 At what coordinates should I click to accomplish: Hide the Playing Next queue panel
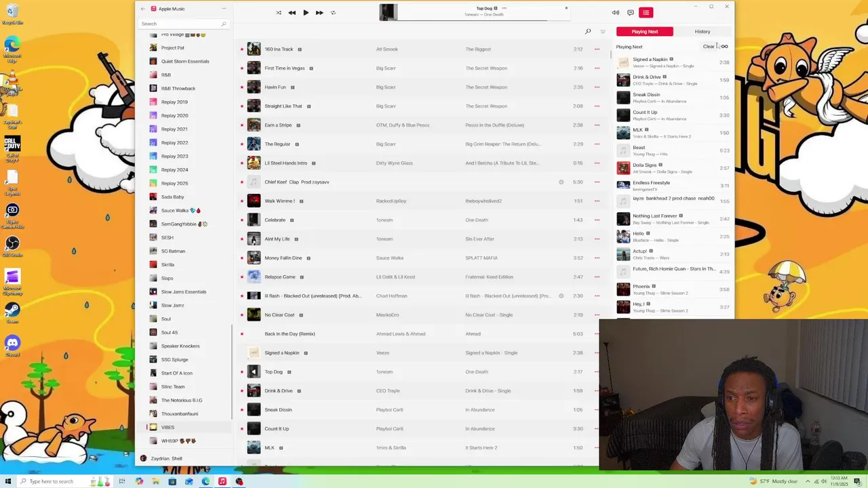646,12
